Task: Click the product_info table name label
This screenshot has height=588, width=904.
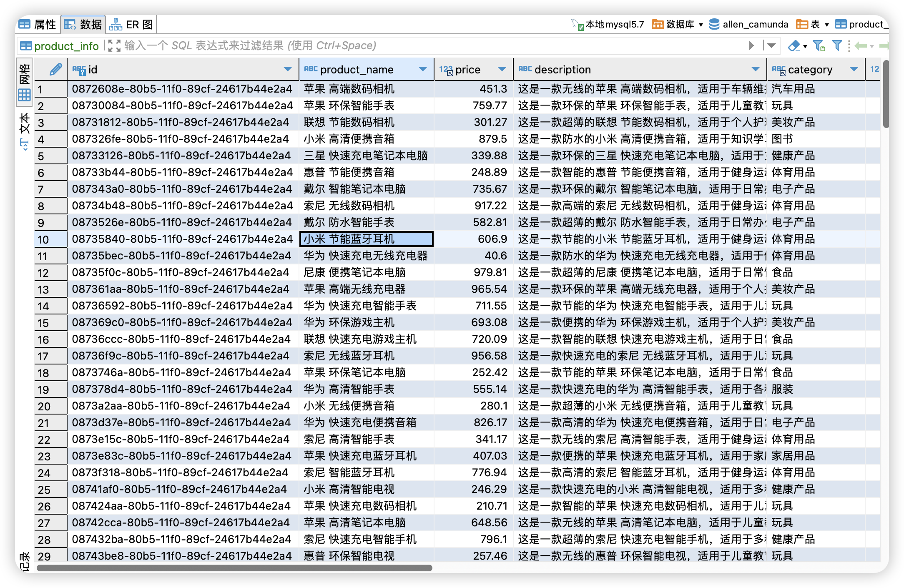Action: (66, 46)
